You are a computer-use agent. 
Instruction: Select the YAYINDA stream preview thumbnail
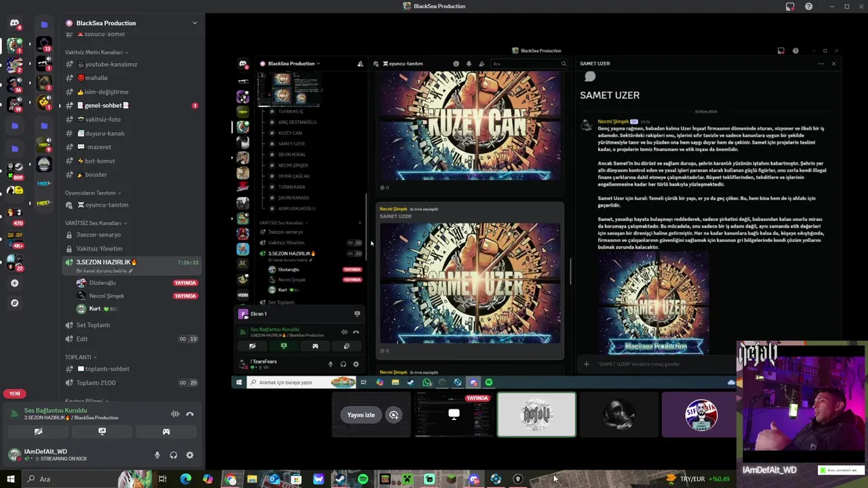click(x=454, y=415)
